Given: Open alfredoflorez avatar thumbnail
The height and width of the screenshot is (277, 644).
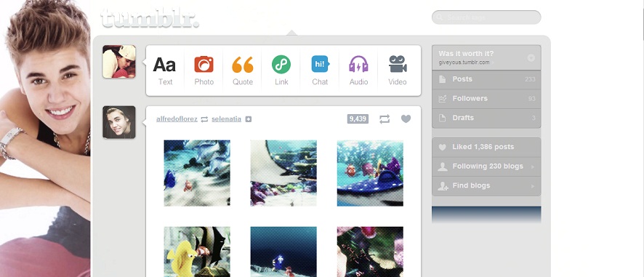Looking at the screenshot, I should click(119, 122).
